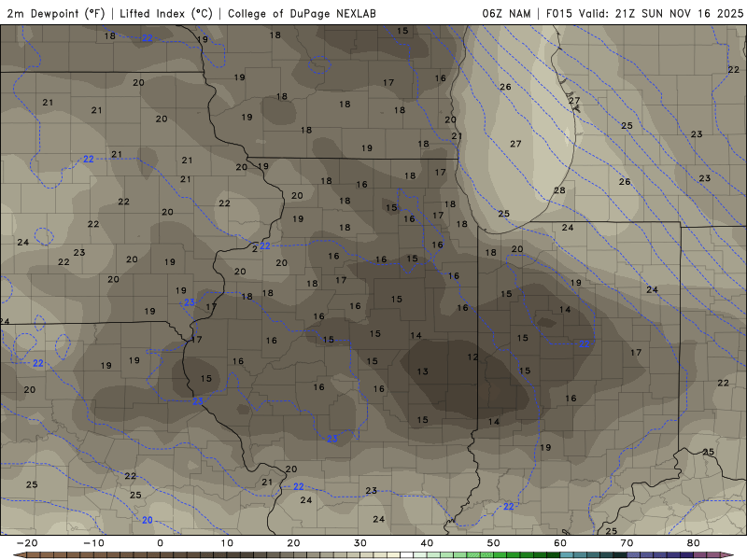
Task: Click the "80" color scale label
Action: 694,543
